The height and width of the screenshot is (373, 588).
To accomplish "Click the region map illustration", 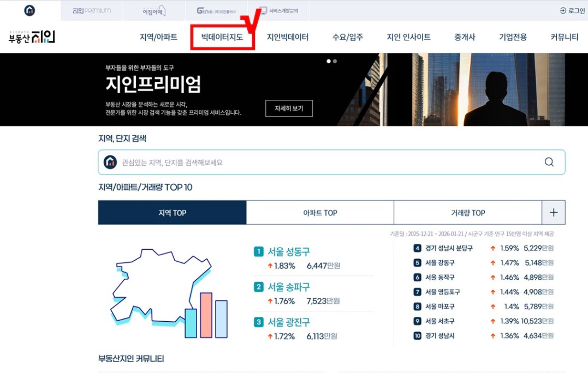I will 169,293.
